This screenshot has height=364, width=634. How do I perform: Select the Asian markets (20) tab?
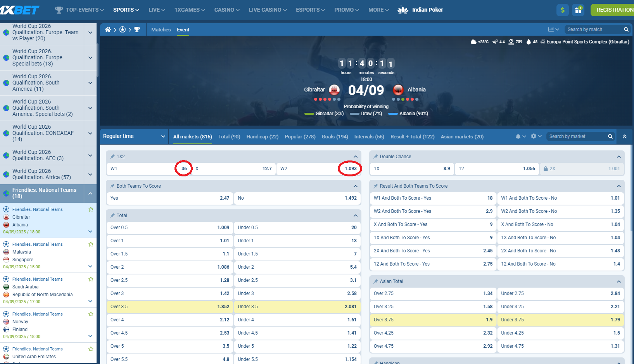point(462,136)
